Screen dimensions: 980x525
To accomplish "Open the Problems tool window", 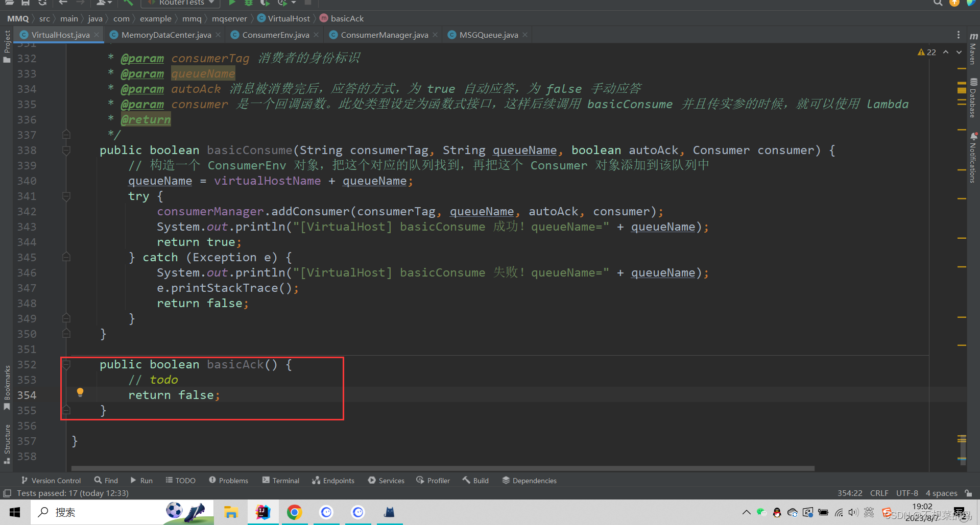I will (x=228, y=481).
